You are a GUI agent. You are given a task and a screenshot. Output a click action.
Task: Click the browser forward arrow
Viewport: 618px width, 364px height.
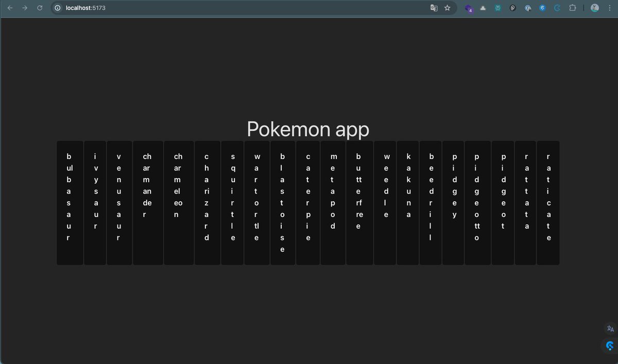click(x=25, y=8)
